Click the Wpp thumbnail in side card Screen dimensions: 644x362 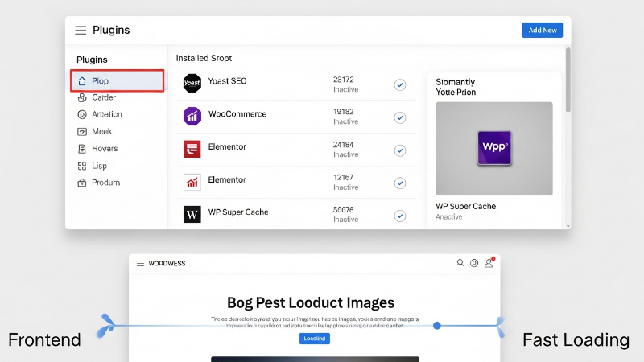494,148
